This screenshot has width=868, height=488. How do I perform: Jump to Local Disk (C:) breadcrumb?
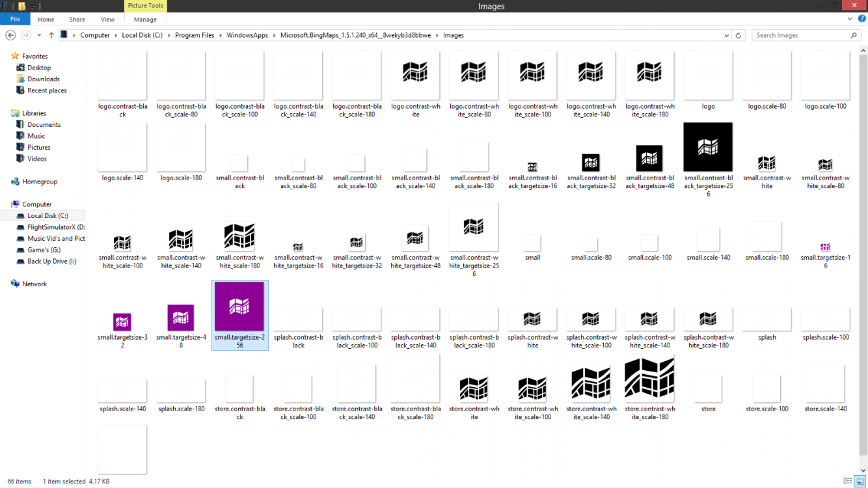tap(142, 35)
